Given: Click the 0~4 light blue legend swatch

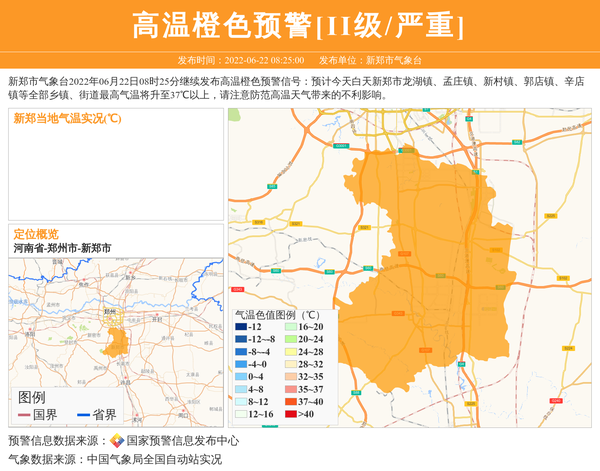Looking at the screenshot, I should 240,377.
